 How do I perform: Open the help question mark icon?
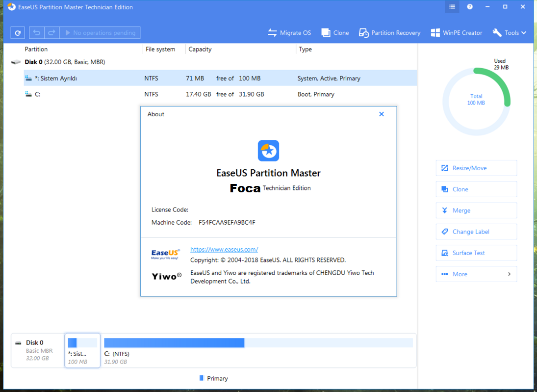(x=470, y=7)
